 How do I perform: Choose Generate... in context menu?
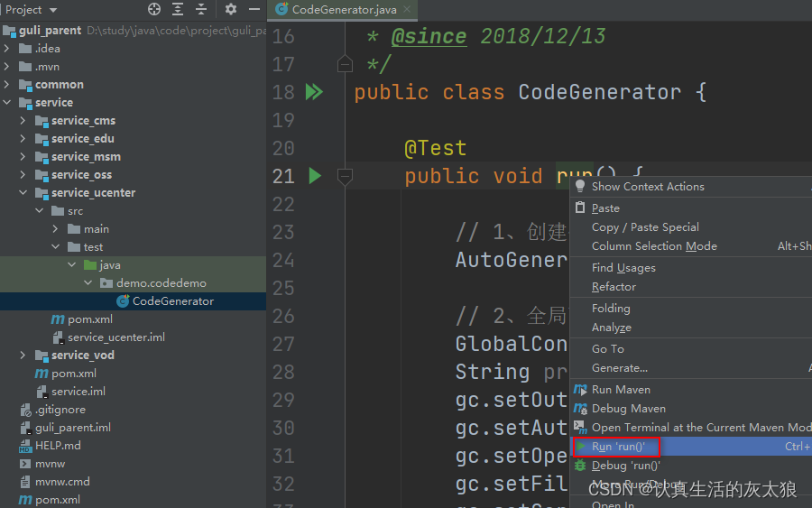[691, 367]
